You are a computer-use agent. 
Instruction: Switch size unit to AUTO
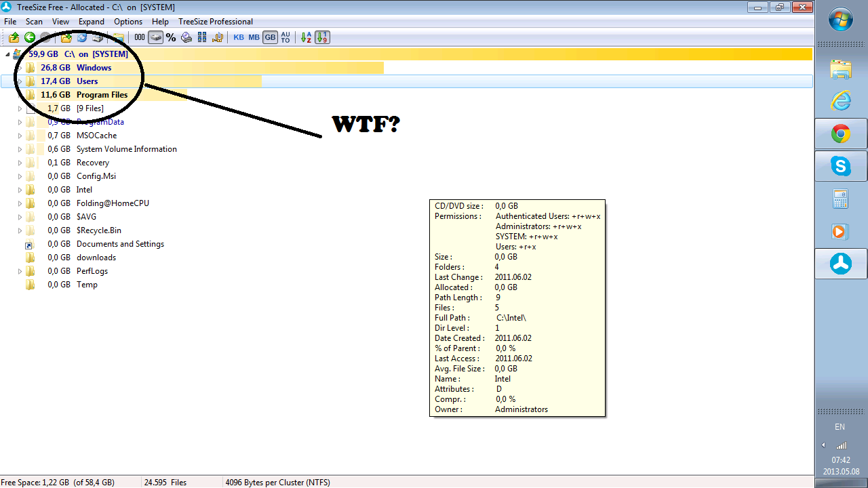285,37
